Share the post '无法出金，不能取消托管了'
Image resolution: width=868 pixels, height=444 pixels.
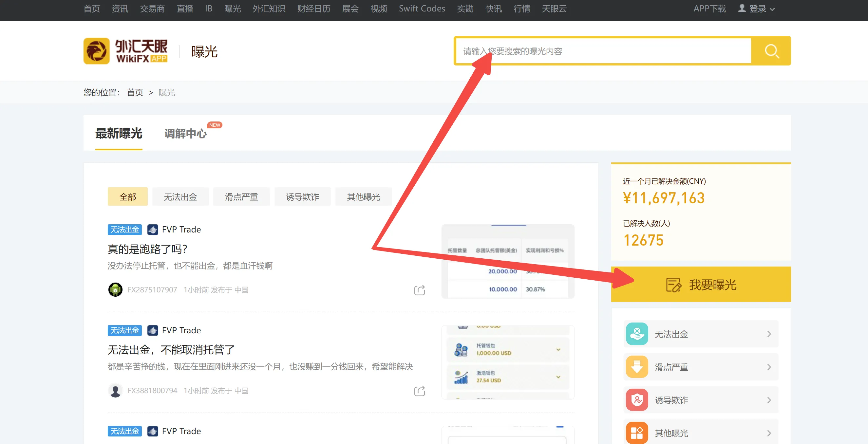(x=420, y=391)
